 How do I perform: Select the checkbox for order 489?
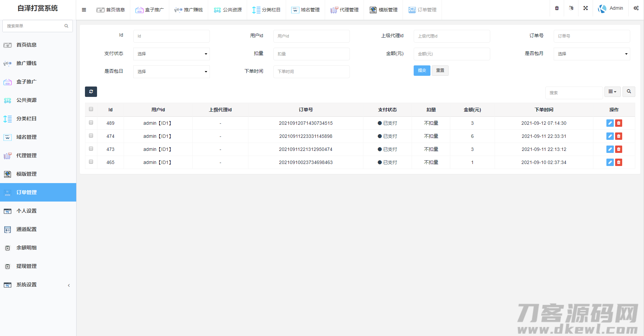click(x=91, y=123)
